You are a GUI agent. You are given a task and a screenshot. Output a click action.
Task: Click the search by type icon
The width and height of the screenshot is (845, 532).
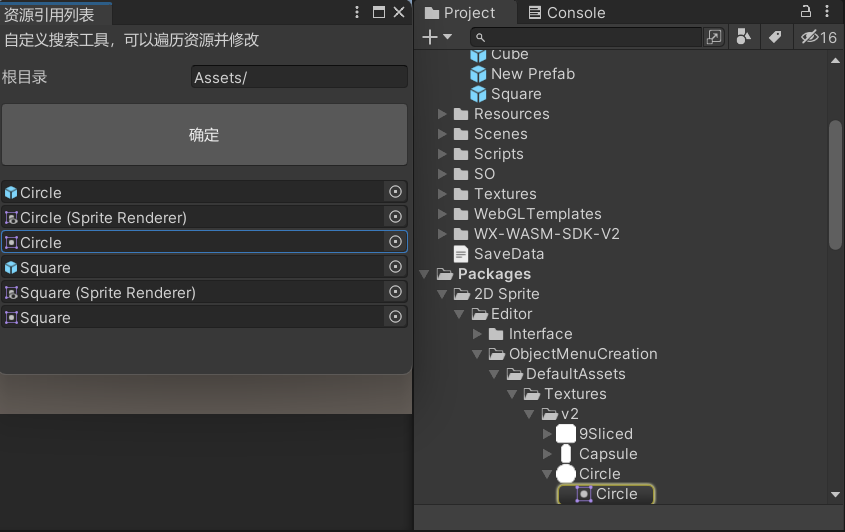tap(744, 37)
